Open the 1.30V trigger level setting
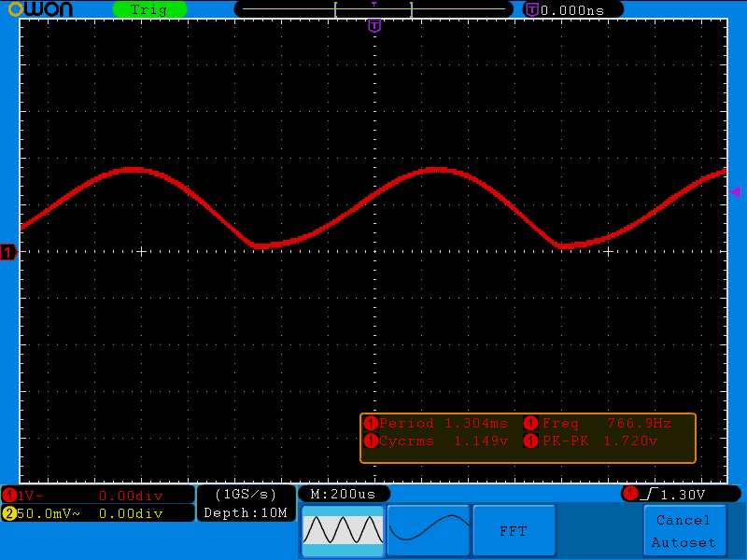The width and height of the screenshot is (747, 560). 682,494
